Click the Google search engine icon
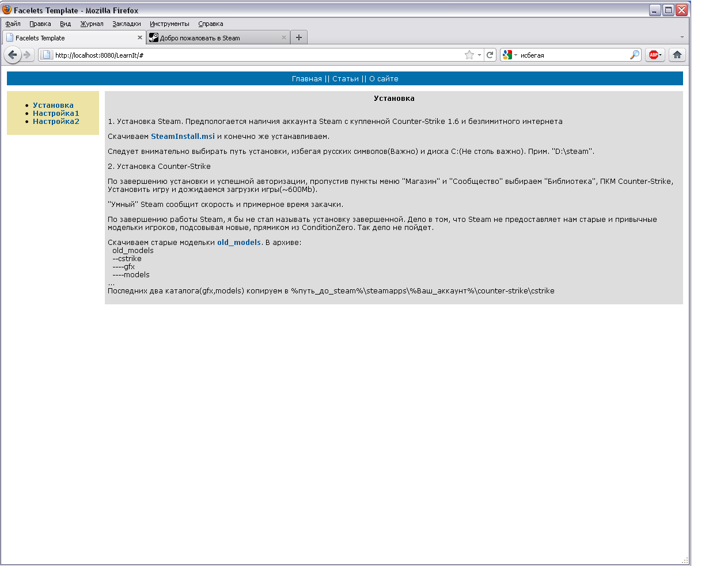This screenshot has width=728, height=566. tap(507, 55)
